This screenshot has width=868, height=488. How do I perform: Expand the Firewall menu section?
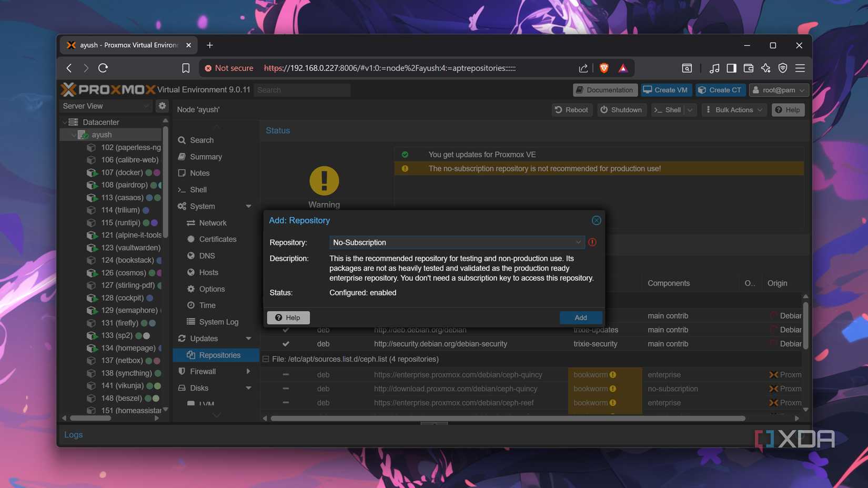coord(248,371)
